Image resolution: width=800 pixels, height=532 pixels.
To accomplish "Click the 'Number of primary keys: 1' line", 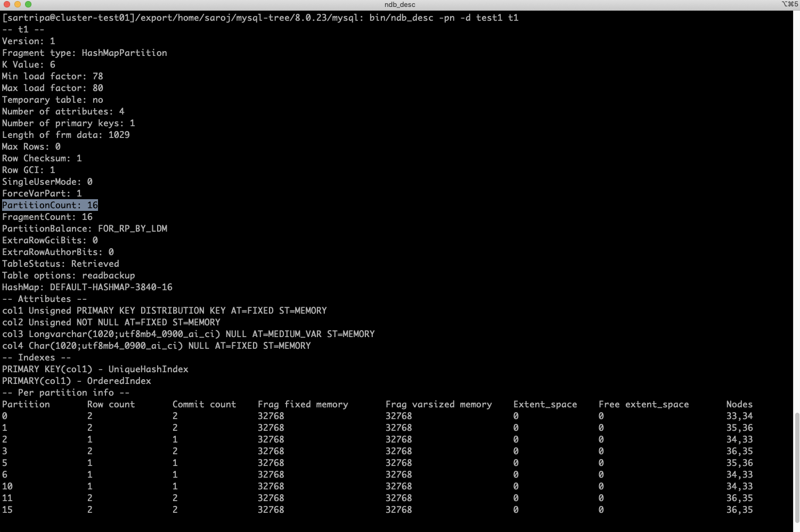I will (69, 123).
